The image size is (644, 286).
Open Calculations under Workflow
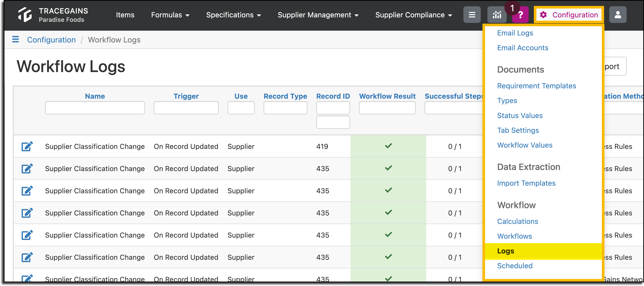pos(517,221)
